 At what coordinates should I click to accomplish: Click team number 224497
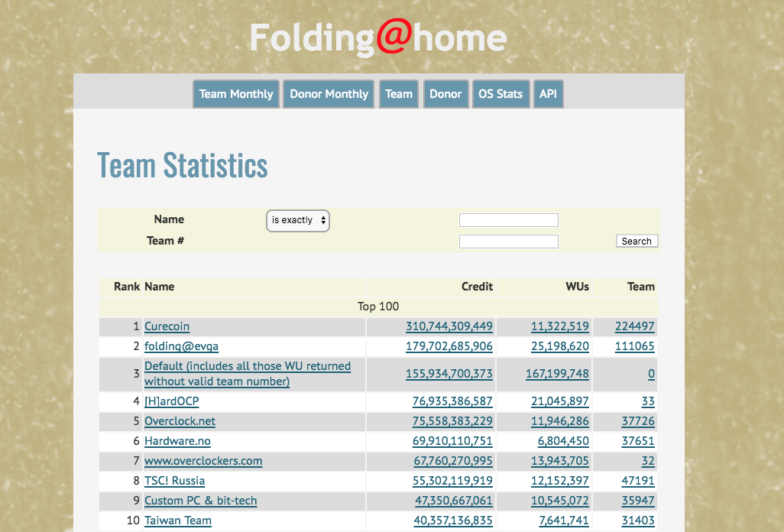pos(634,326)
